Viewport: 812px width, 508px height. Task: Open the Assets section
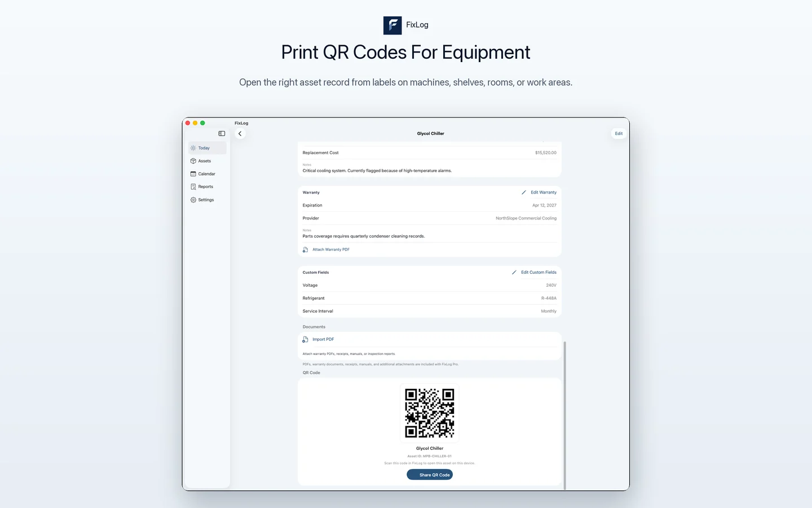pos(208,161)
